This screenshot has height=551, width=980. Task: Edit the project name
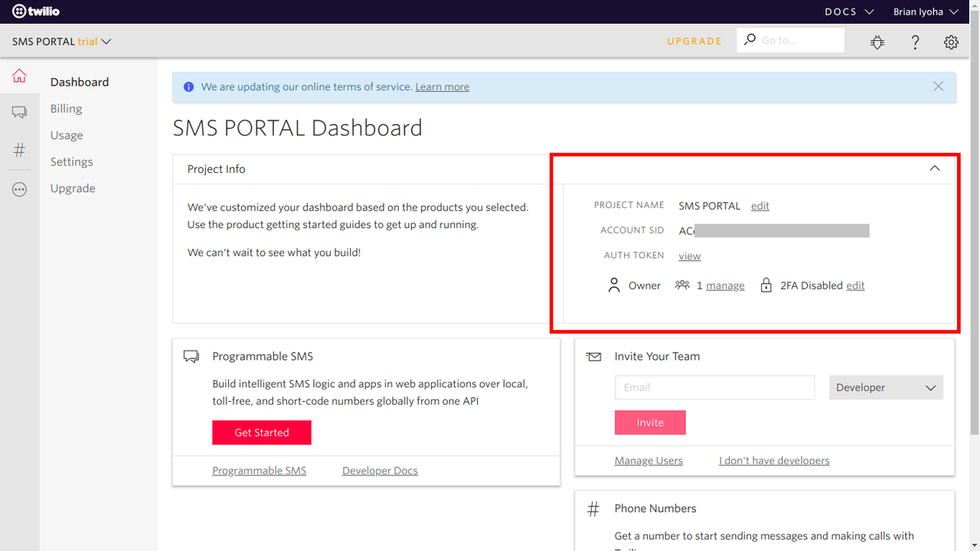(x=760, y=206)
